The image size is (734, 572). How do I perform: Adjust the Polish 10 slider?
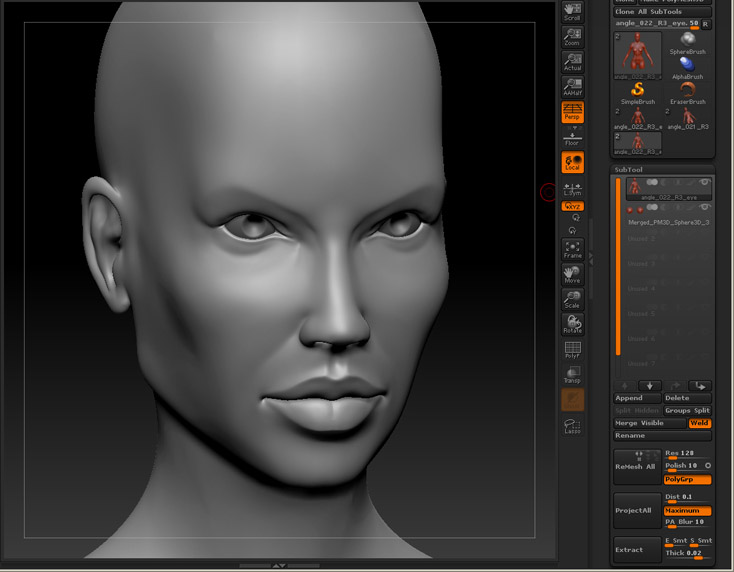click(x=683, y=466)
